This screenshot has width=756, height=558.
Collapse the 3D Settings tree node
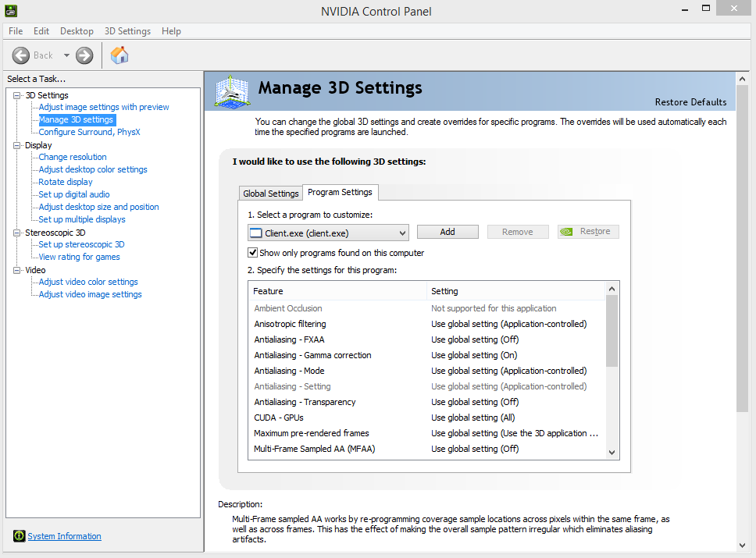[17, 95]
